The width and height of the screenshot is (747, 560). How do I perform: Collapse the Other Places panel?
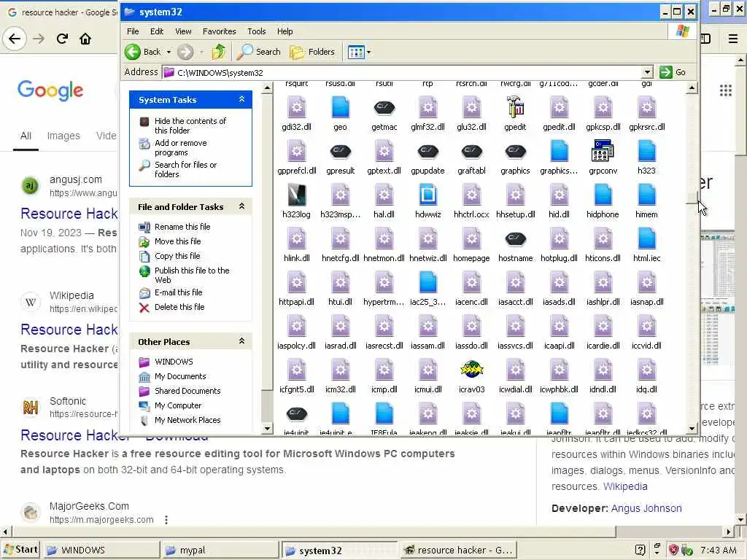241,341
